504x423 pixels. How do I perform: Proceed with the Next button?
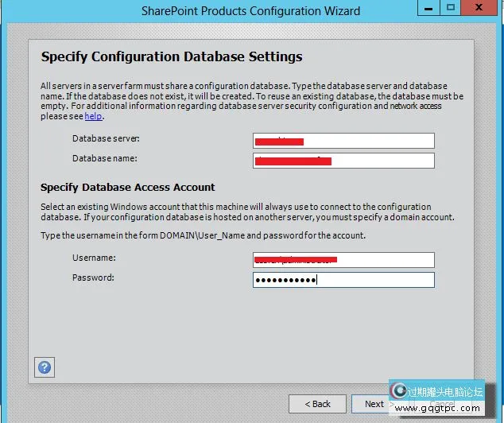374,404
